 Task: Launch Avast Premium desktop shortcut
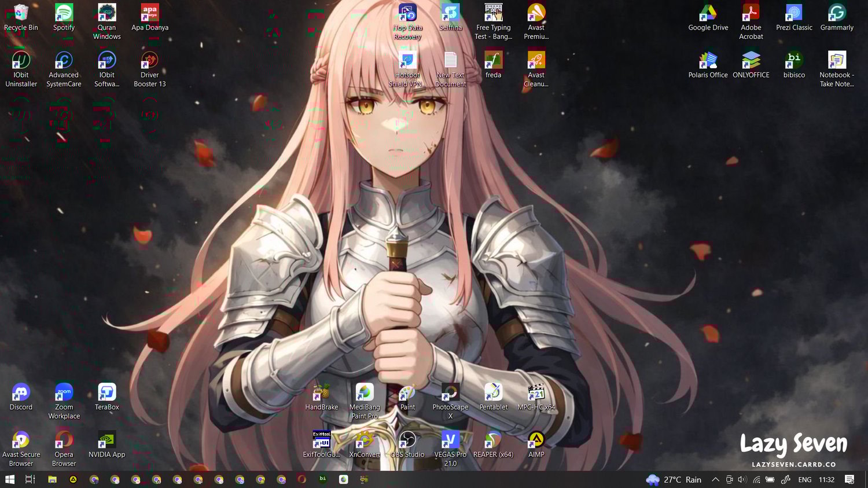tap(536, 22)
